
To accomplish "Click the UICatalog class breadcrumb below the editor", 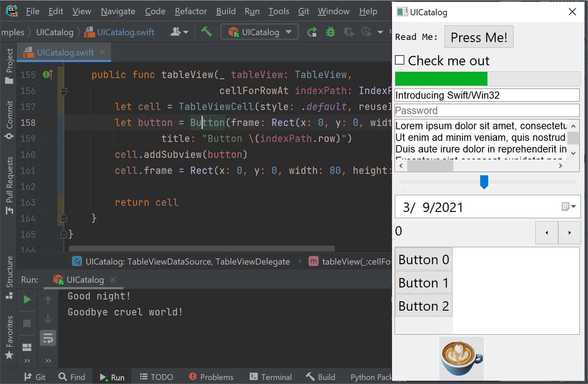I will [x=181, y=262].
